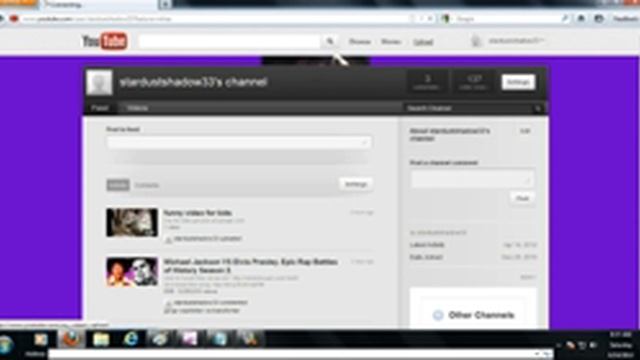The width and height of the screenshot is (640, 360).
Task: Open the Michael Jackson VS Elvis Presley thumbnail
Action: [x=132, y=271]
